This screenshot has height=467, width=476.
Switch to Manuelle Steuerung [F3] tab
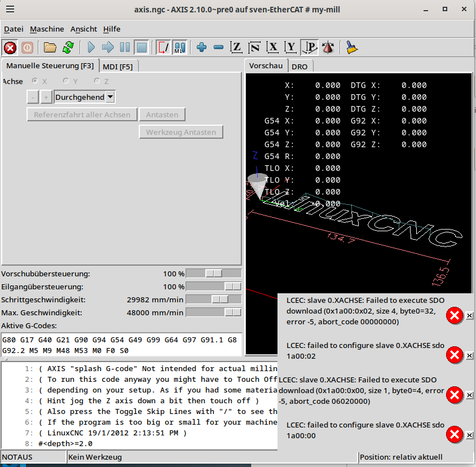click(x=50, y=65)
